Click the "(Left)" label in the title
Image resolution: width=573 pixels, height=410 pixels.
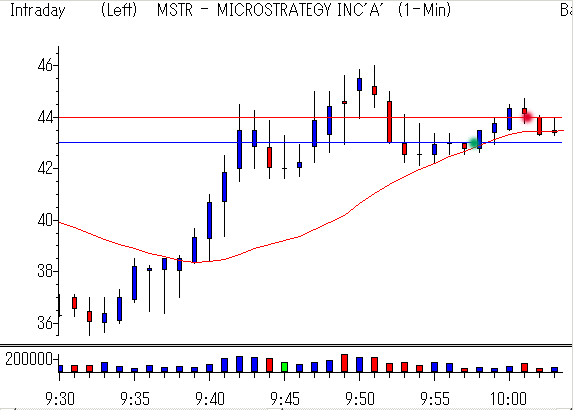tap(119, 10)
